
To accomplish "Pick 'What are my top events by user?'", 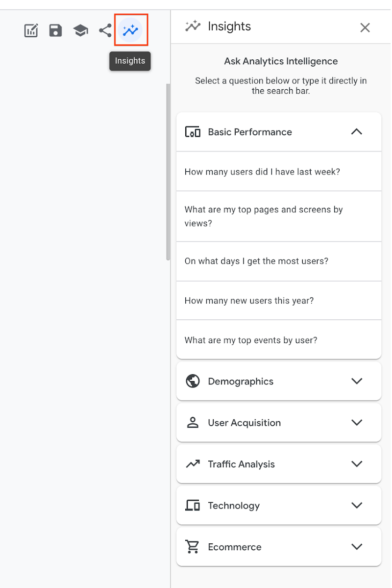I will pos(251,340).
